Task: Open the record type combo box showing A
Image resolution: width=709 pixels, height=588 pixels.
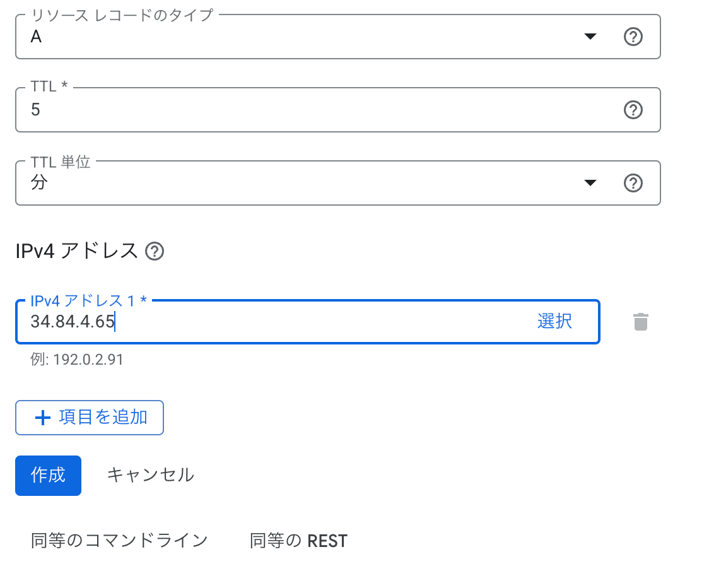Action: tap(337, 37)
